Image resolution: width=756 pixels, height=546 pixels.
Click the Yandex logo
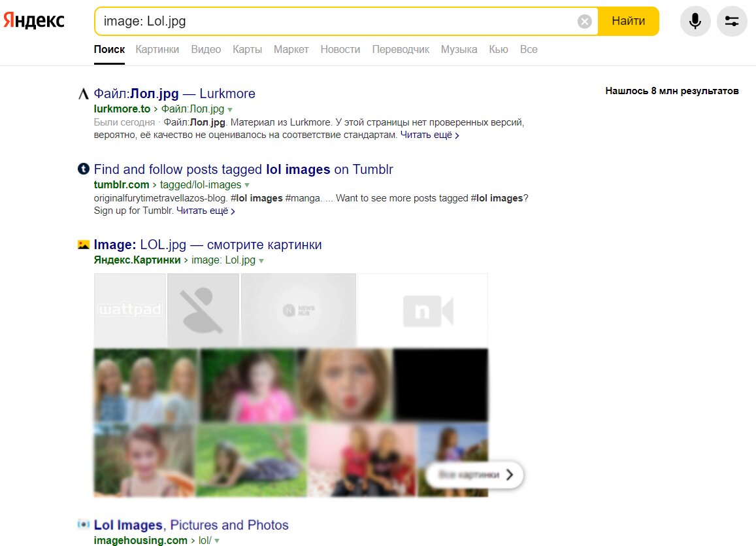tap(34, 20)
